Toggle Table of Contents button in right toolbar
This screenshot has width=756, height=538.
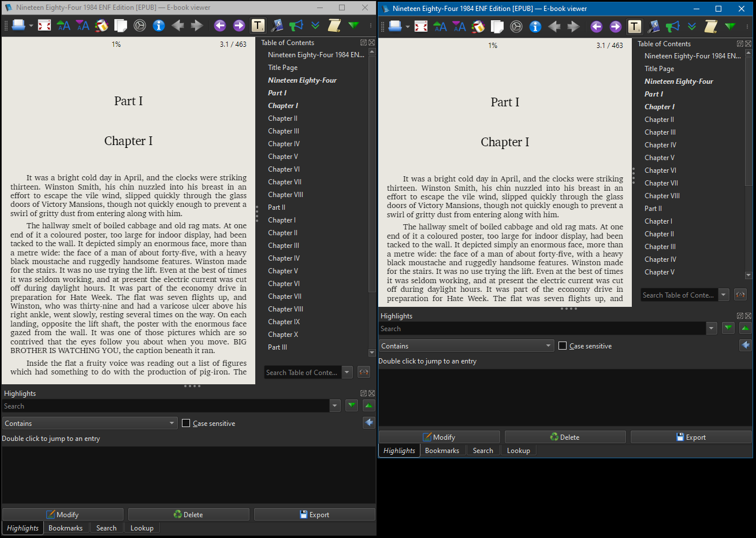pyautogui.click(x=635, y=27)
